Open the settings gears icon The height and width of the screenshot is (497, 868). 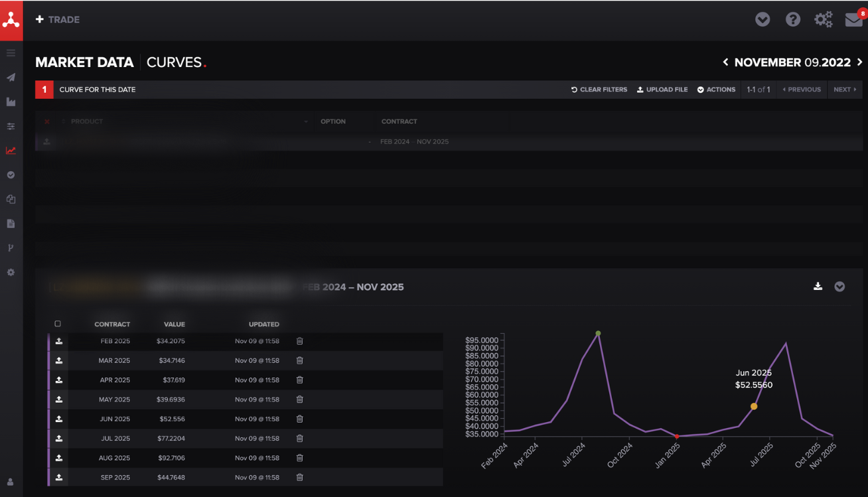(823, 20)
